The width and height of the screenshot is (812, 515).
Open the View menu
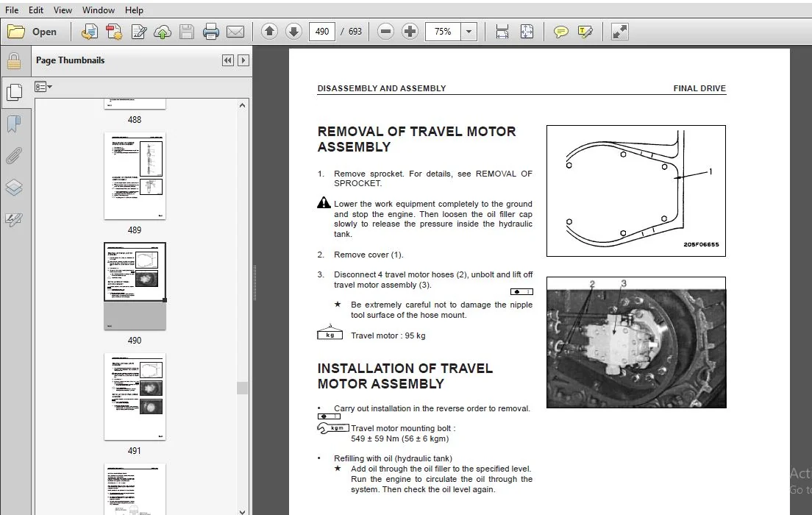click(63, 10)
